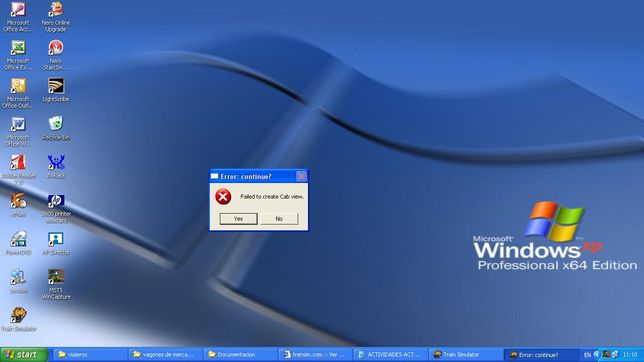Image resolution: width=644 pixels, height=362 pixels.
Task: Open the HP Director shortcut
Action: tap(56, 239)
